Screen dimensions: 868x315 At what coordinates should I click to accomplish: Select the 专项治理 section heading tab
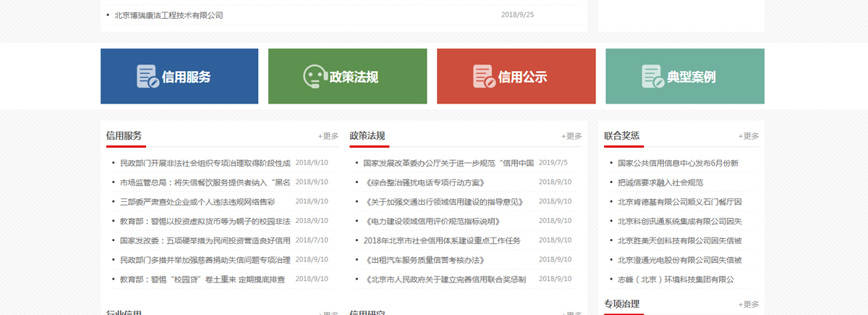pos(622,303)
